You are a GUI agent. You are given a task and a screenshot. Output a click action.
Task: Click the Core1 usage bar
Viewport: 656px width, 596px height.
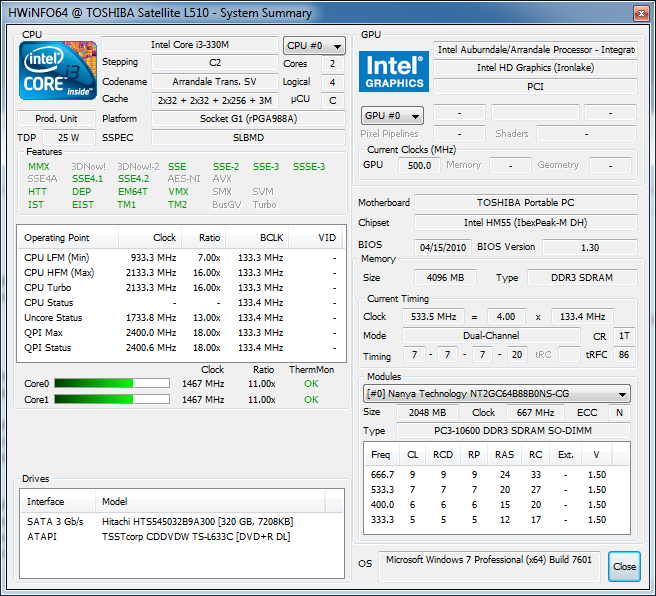coord(112,399)
